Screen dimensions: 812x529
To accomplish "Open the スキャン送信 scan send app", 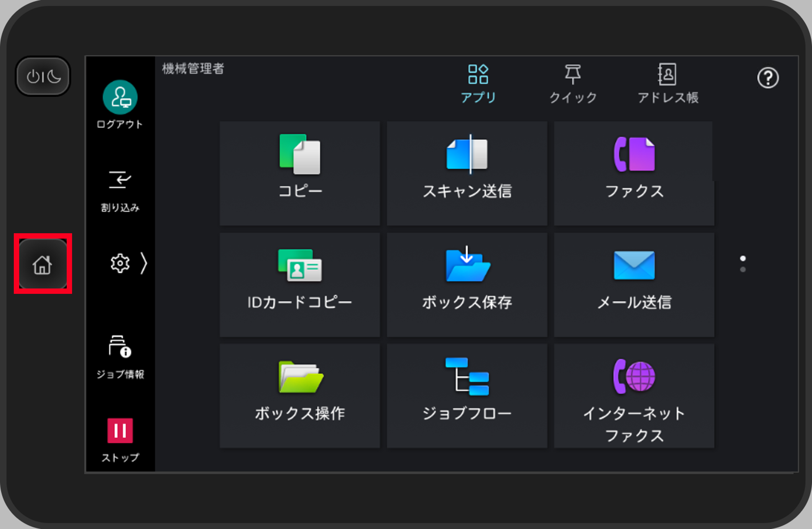I will click(467, 173).
